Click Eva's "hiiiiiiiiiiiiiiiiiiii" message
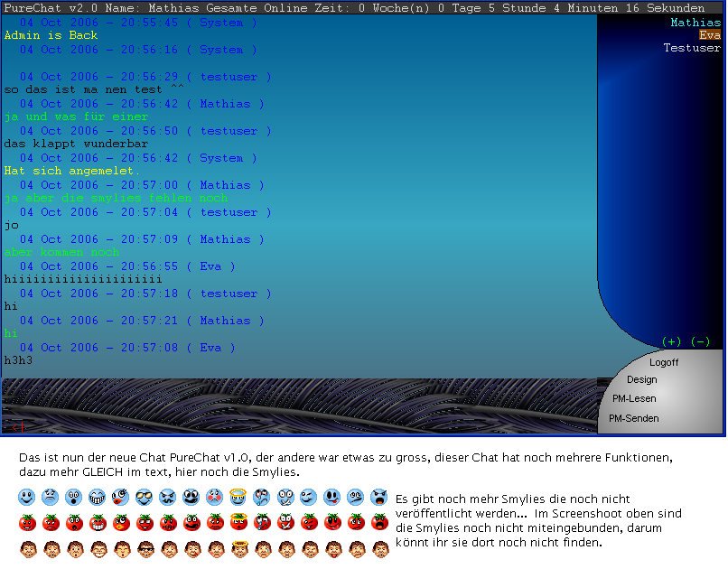This screenshot has width=728, height=569. (x=83, y=279)
